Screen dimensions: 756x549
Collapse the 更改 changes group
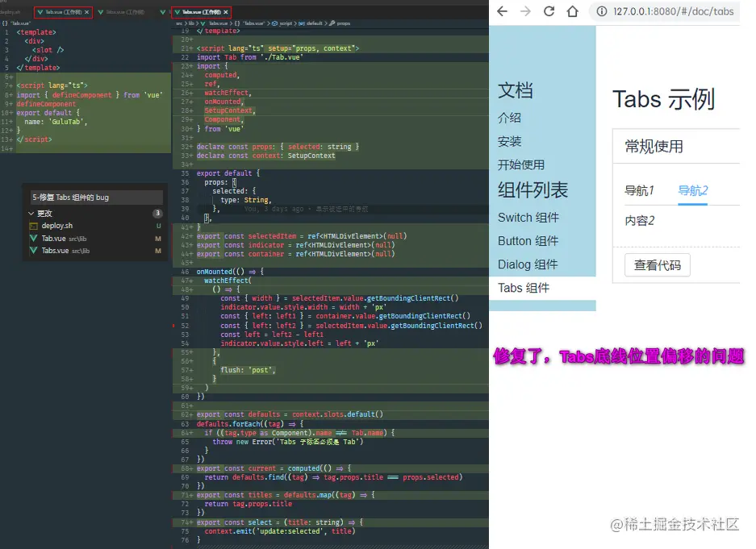pos(31,214)
